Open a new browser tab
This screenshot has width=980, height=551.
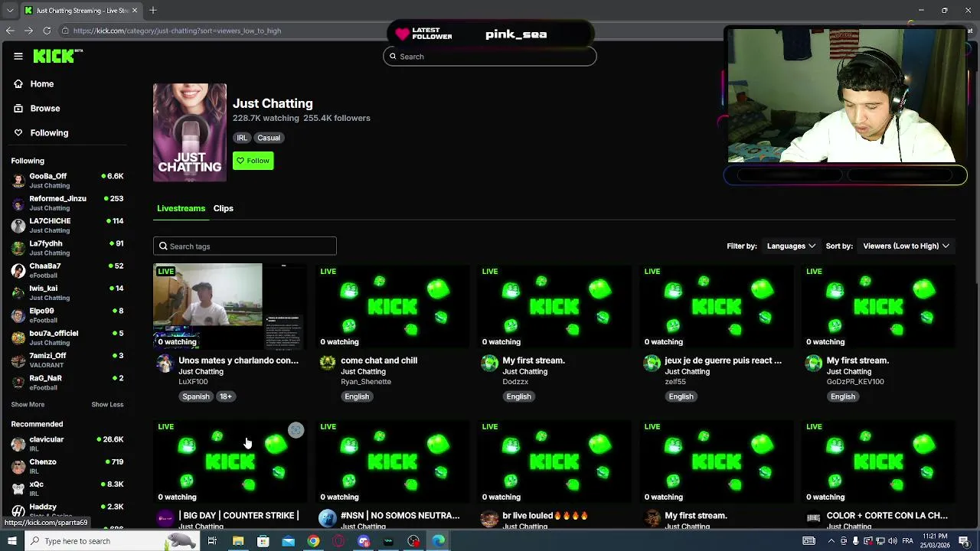[153, 10]
